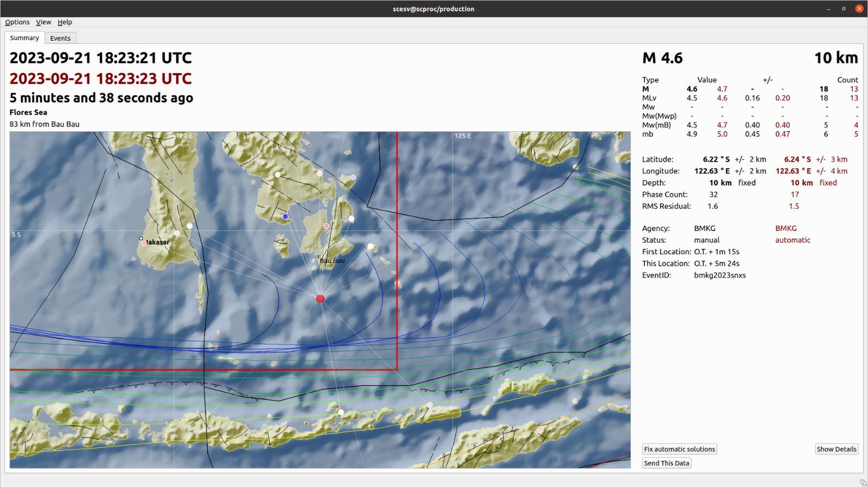Stay on the Summary tab
This screenshot has width=868, height=488.
(24, 38)
